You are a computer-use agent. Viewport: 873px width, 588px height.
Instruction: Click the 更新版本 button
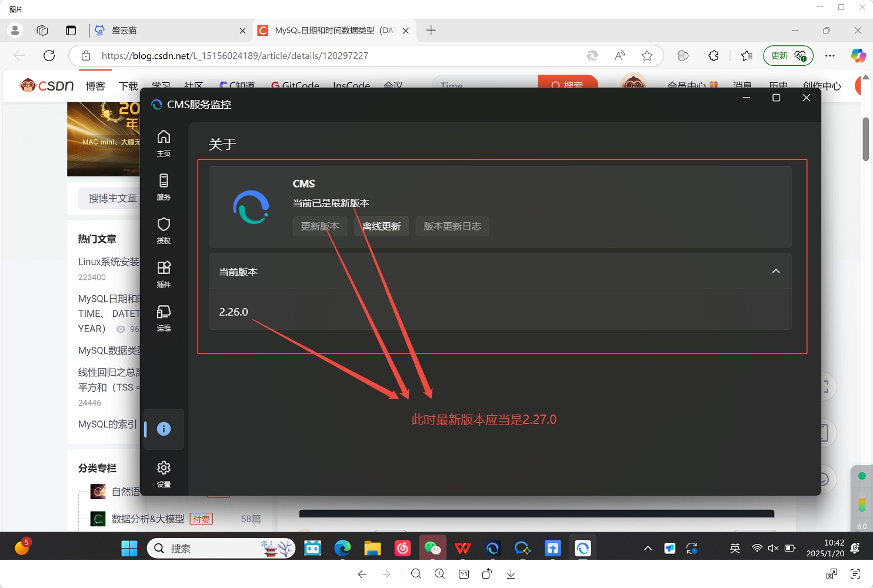(320, 226)
